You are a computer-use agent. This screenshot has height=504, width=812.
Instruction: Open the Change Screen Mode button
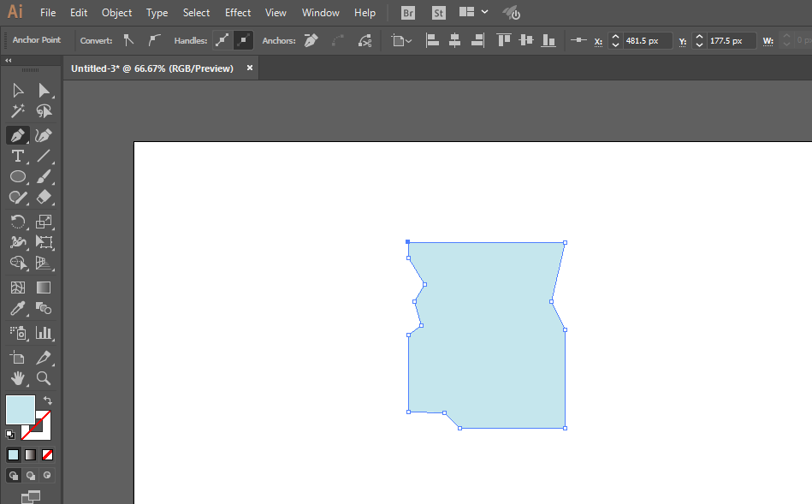point(31,496)
